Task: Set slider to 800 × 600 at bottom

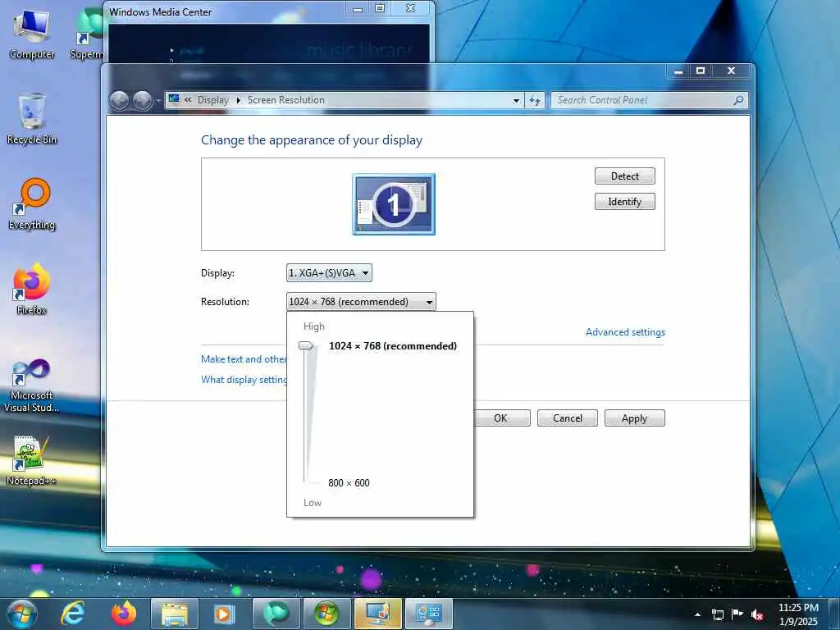Action: pos(307,482)
